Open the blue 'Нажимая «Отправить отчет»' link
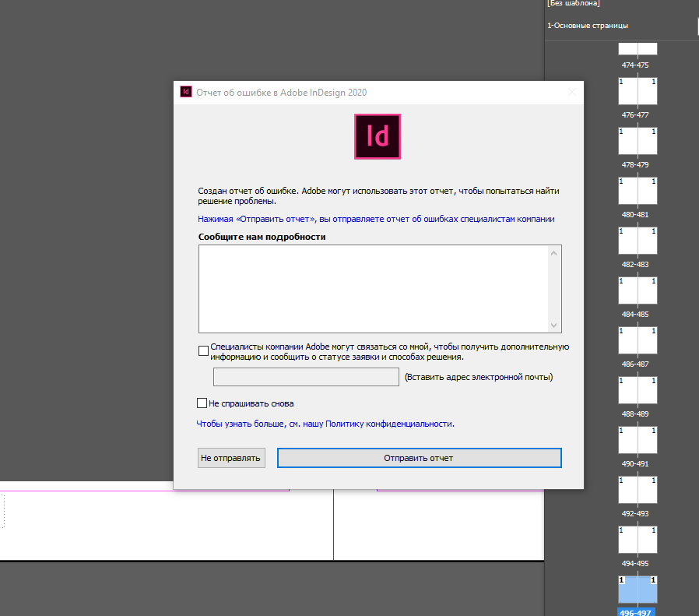 pos(376,219)
